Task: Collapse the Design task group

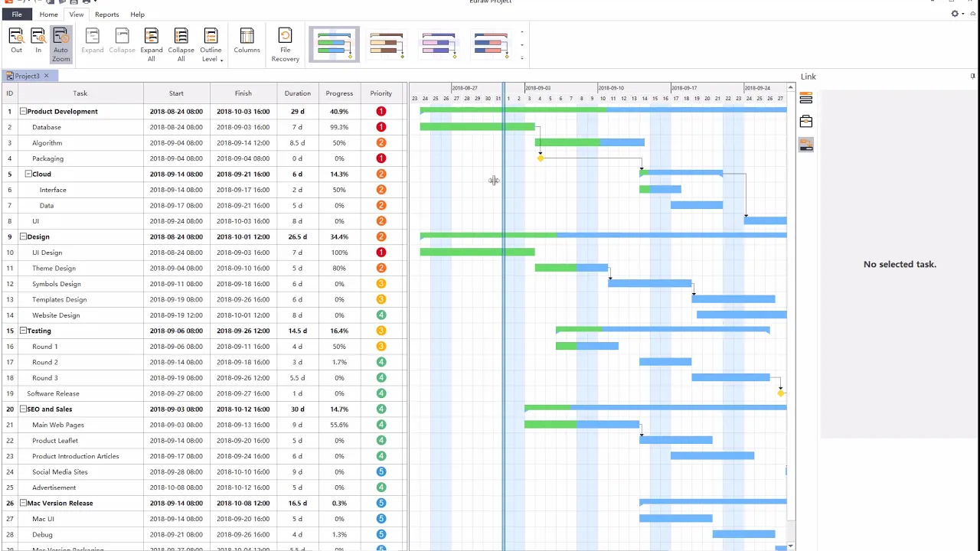Action: pyautogui.click(x=23, y=236)
